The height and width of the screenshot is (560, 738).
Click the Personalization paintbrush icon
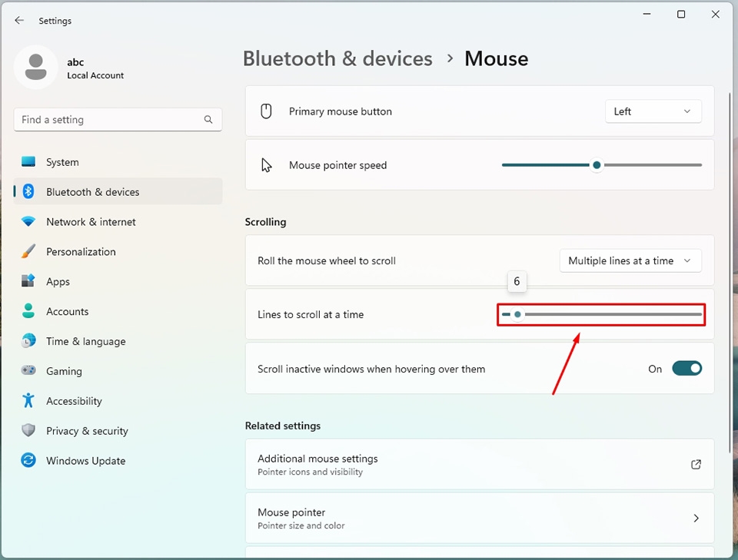pyautogui.click(x=28, y=251)
